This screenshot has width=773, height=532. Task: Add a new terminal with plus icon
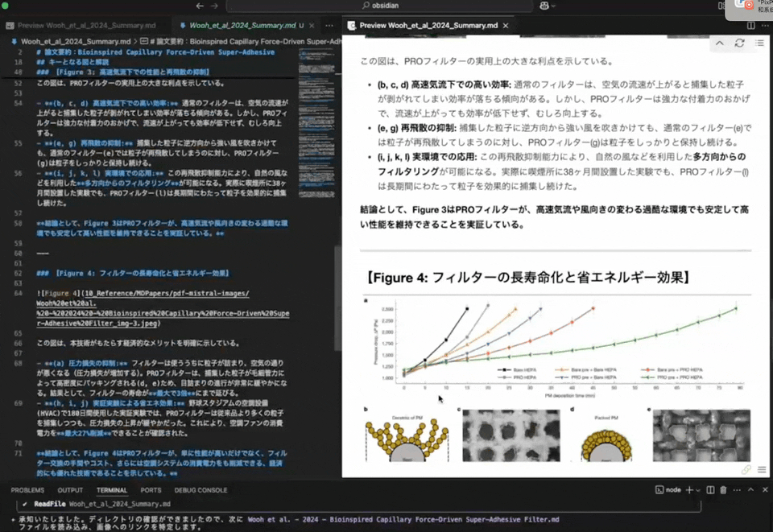tap(688, 489)
